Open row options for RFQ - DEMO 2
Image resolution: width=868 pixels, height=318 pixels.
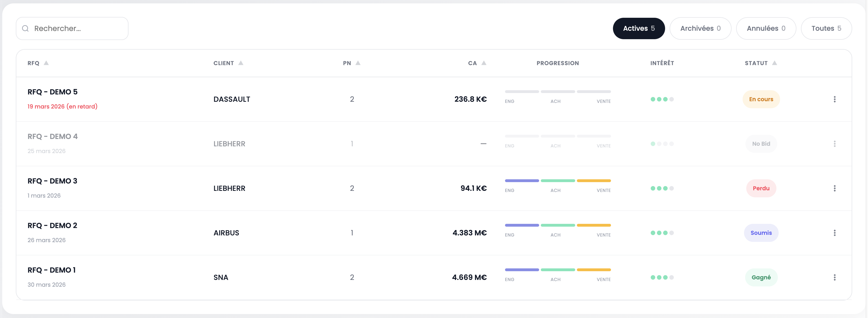point(834,233)
